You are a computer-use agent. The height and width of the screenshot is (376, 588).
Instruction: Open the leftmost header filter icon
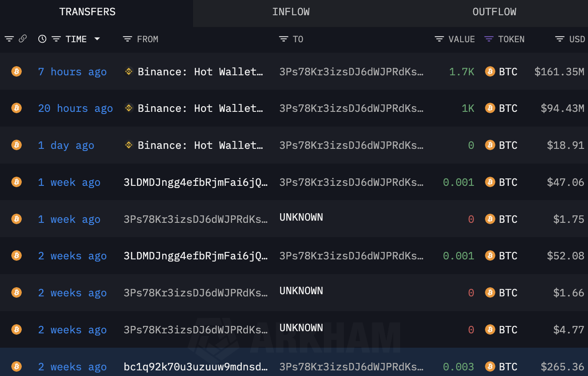[9, 39]
